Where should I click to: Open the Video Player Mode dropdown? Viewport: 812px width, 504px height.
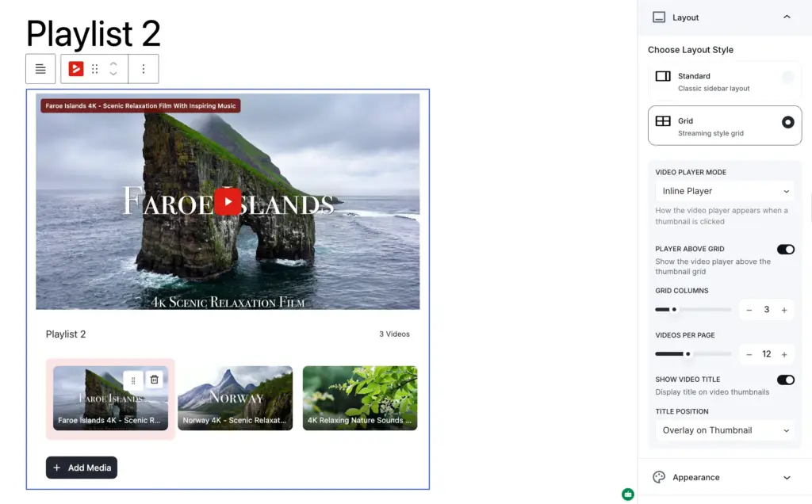pyautogui.click(x=724, y=191)
